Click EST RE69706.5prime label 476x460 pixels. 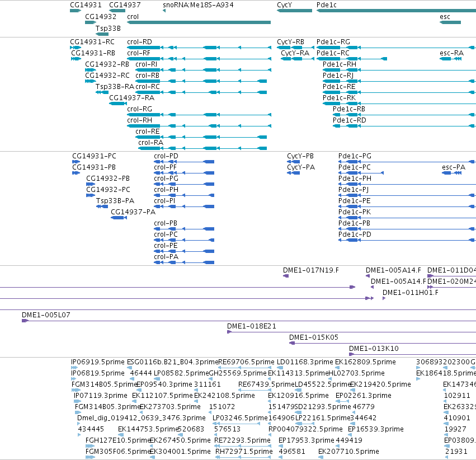pyautogui.click(x=247, y=362)
